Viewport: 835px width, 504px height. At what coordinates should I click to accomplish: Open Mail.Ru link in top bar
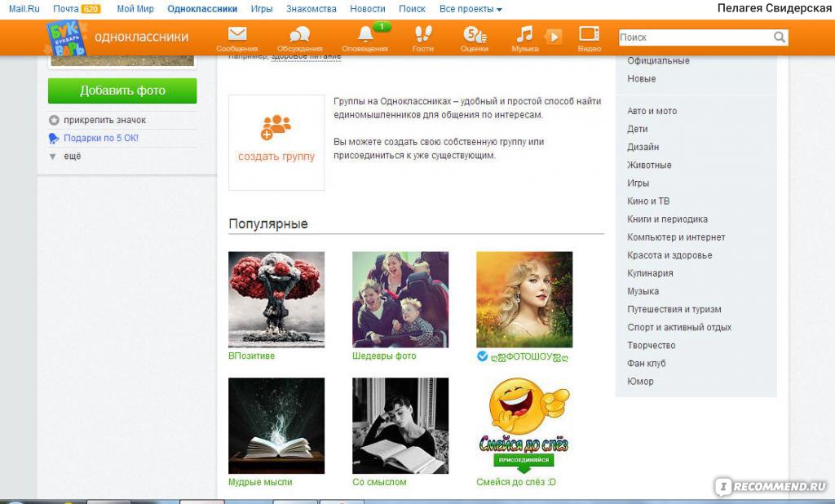click(24, 9)
